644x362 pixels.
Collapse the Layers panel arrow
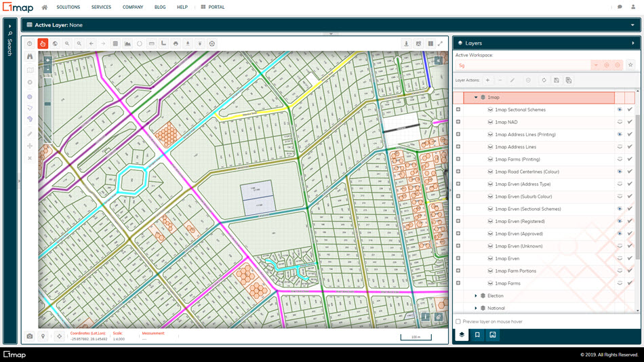pyautogui.click(x=633, y=43)
